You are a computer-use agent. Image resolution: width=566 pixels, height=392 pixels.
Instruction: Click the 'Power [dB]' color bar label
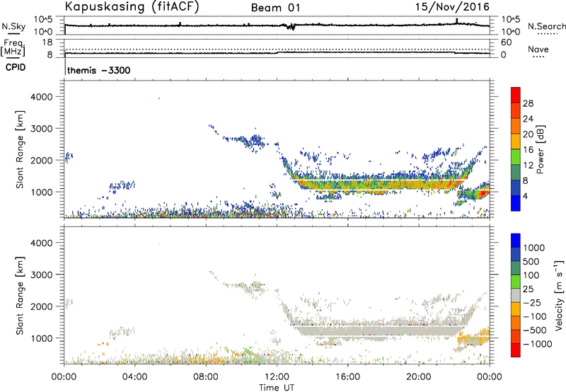[x=541, y=149]
